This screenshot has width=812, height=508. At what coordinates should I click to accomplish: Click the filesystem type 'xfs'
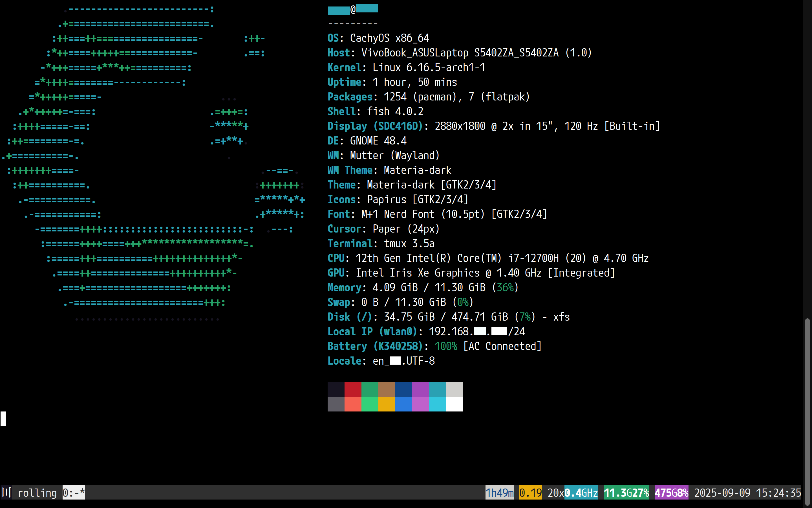[562, 317]
